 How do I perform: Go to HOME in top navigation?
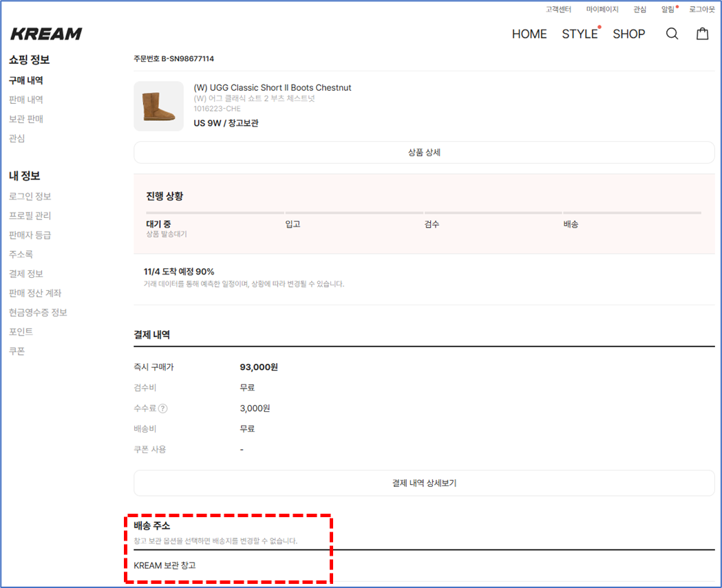click(529, 34)
